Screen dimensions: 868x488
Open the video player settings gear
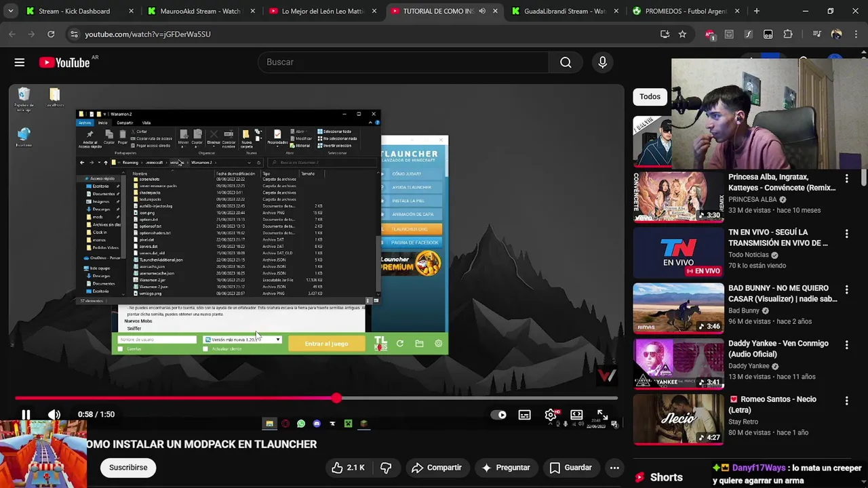pos(551,415)
